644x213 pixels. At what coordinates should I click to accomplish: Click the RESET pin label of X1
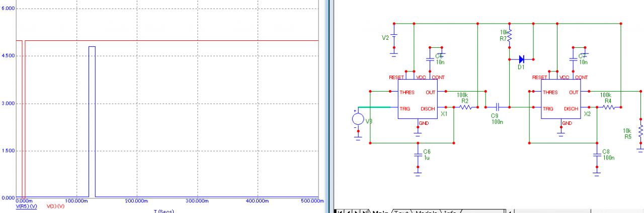point(397,78)
